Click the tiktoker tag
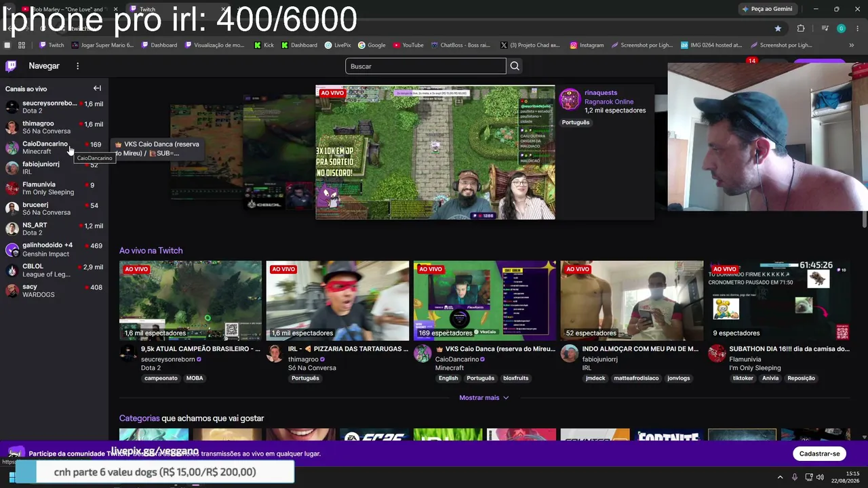868x488 pixels. point(743,378)
